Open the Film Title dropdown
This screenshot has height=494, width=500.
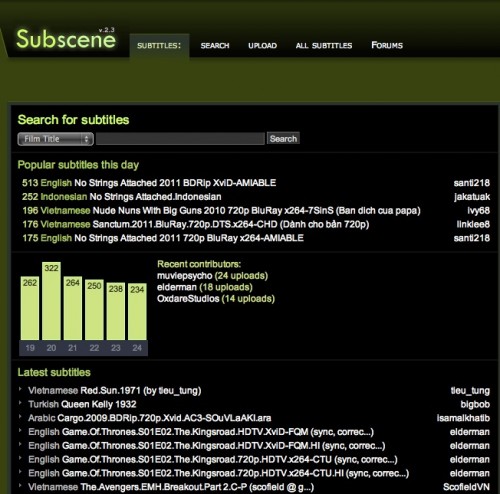55,139
